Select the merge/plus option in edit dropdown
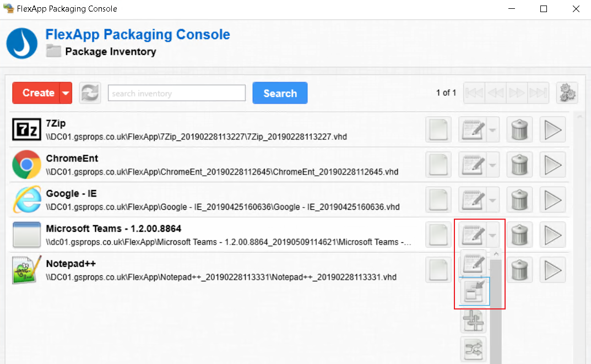This screenshot has width=591, height=364. [x=474, y=320]
